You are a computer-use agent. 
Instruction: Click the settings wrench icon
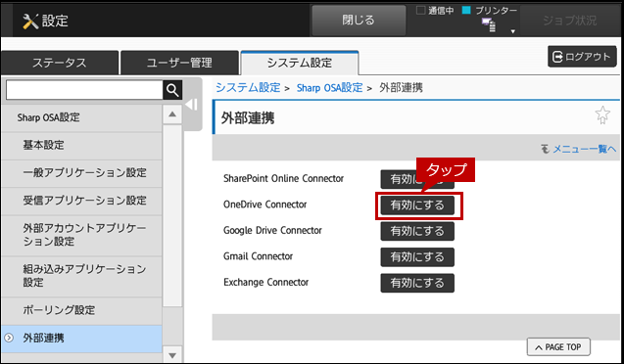tap(30, 22)
